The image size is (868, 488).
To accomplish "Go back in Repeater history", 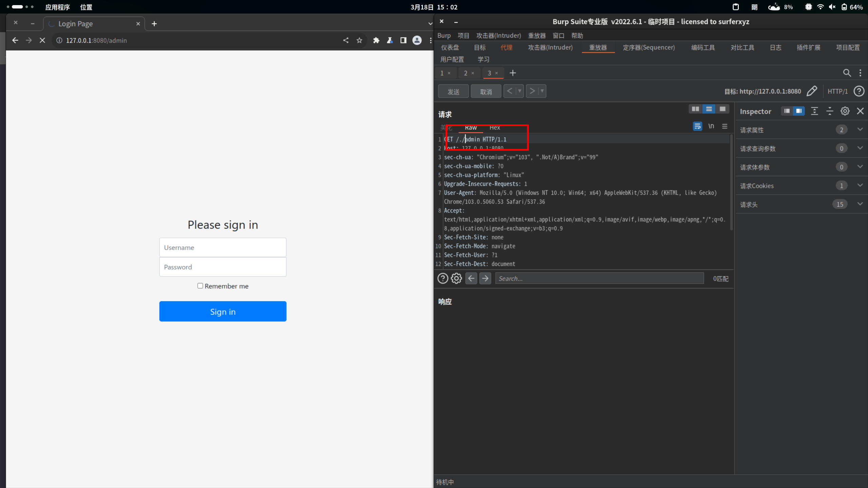I will [x=509, y=91].
